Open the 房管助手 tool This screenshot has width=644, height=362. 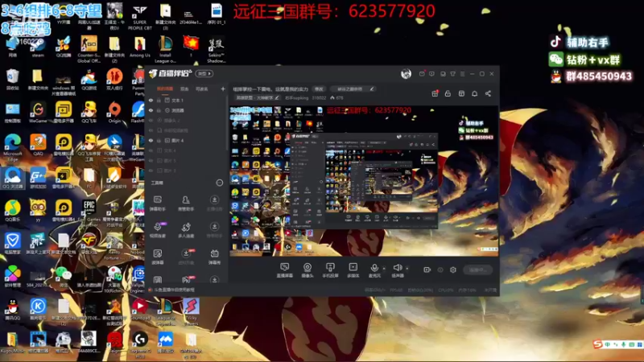pyautogui.click(x=186, y=204)
